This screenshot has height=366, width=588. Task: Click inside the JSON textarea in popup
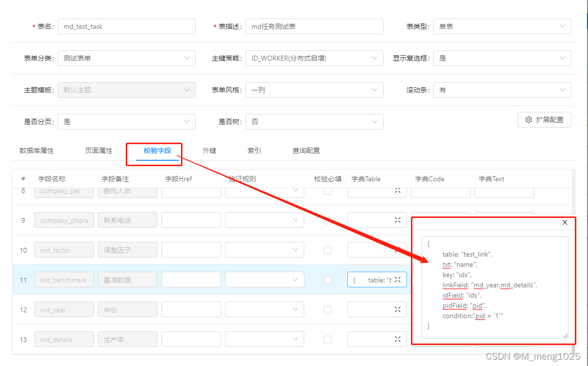(495, 287)
